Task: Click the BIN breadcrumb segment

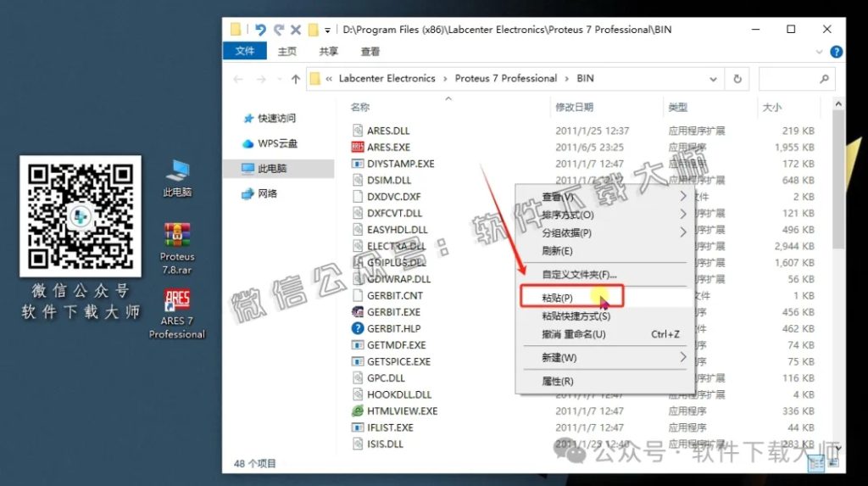Action: 585,79
